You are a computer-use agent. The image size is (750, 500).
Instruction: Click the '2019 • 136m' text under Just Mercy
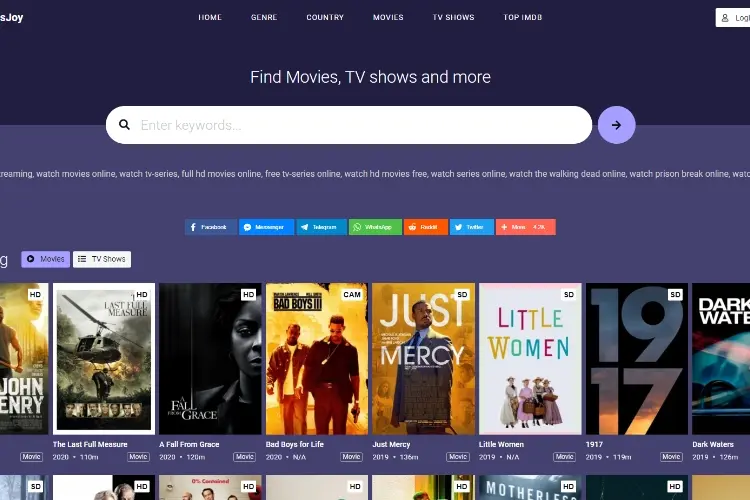tap(396, 457)
